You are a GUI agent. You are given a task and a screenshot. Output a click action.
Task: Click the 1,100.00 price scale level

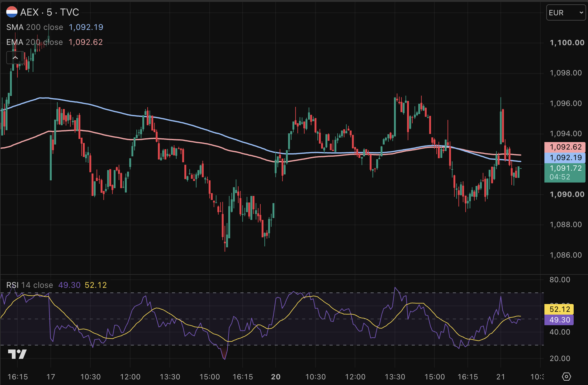[567, 43]
